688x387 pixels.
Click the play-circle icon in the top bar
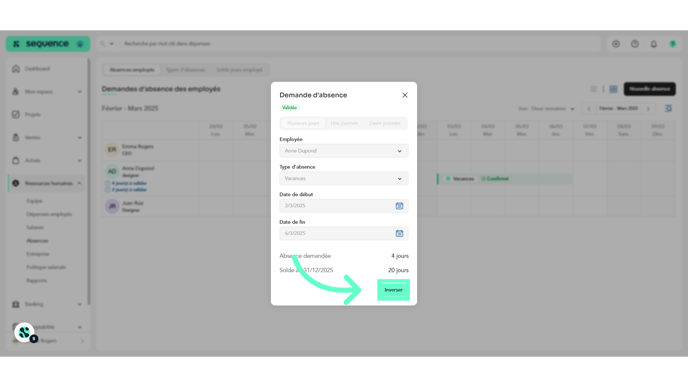(x=616, y=44)
